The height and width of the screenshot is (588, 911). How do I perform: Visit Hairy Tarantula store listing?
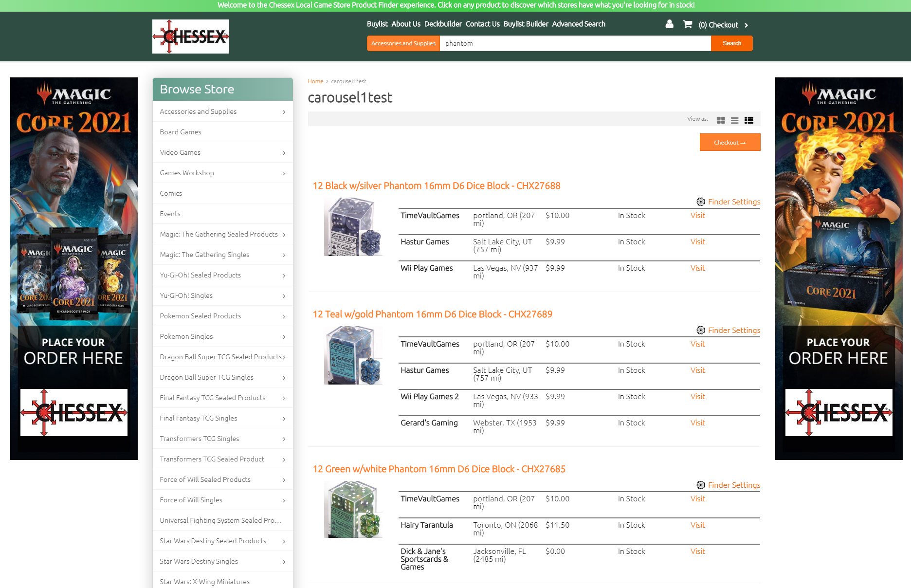coord(697,525)
